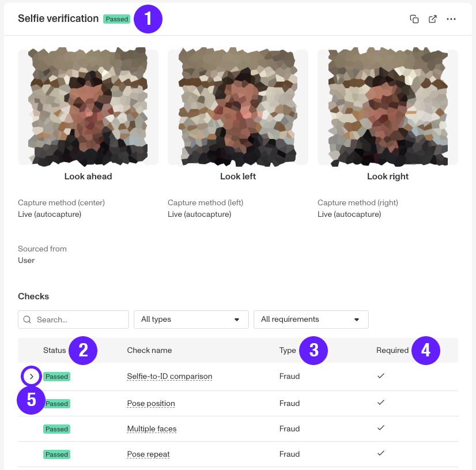
Task: Click Capture method (right) label
Action: [358, 202]
